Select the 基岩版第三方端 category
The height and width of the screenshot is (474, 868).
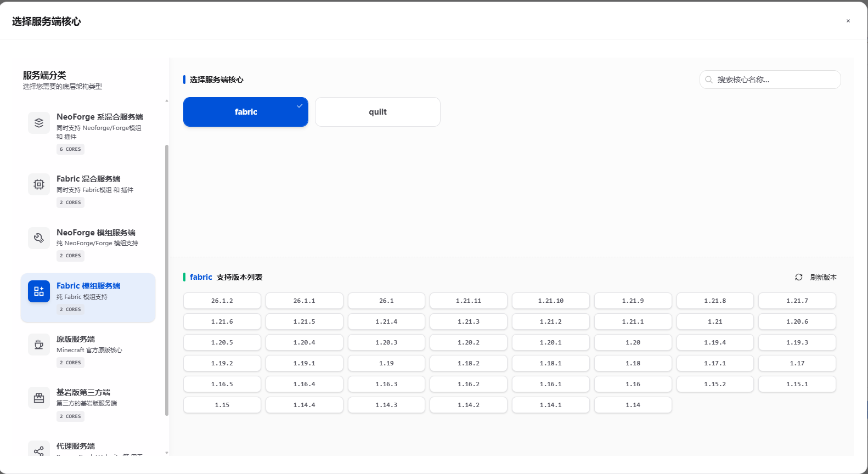(88, 404)
